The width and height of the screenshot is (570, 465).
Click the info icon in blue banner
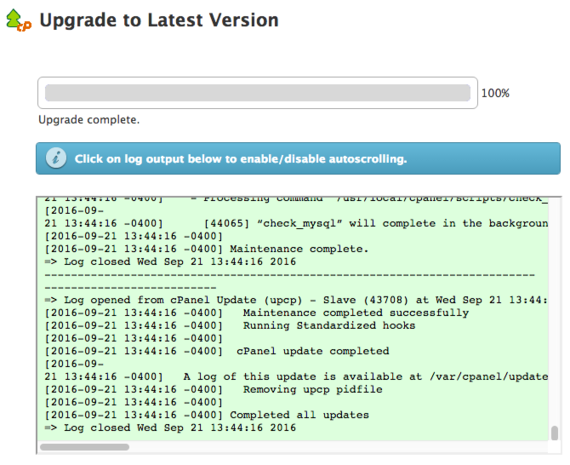click(x=56, y=159)
